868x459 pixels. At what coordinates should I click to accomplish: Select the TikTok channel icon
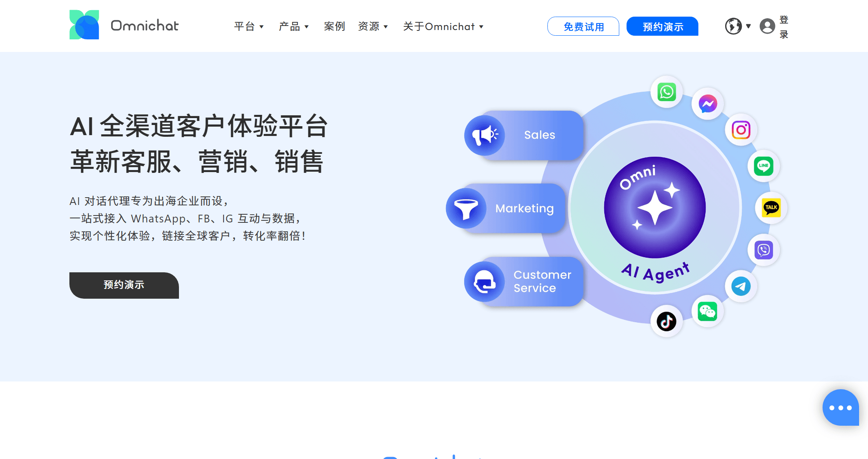point(666,321)
